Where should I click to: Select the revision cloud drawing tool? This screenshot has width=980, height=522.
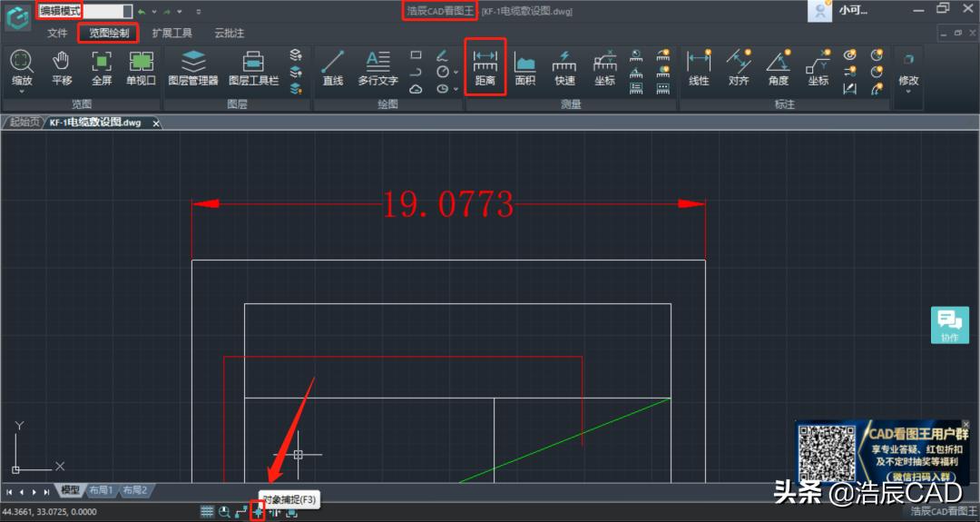pyautogui.click(x=416, y=89)
